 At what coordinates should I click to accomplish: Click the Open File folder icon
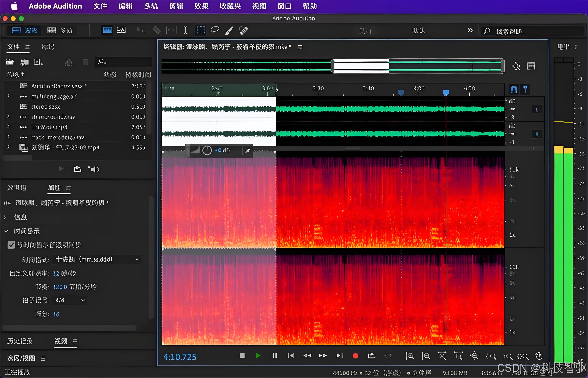pyautogui.click(x=10, y=62)
